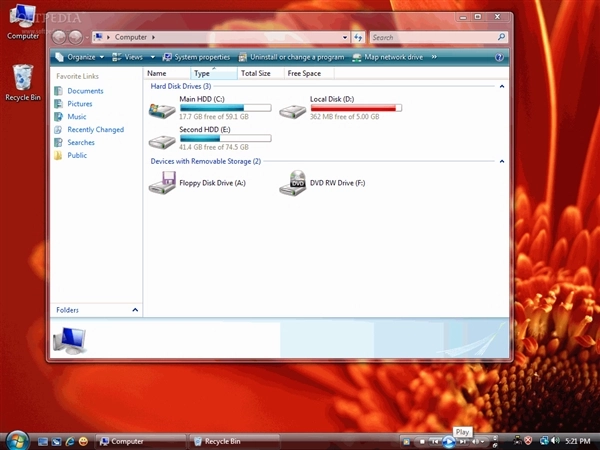Screen dimensions: 600x450
Task: Click the Views toolbar button
Action: pos(128,57)
